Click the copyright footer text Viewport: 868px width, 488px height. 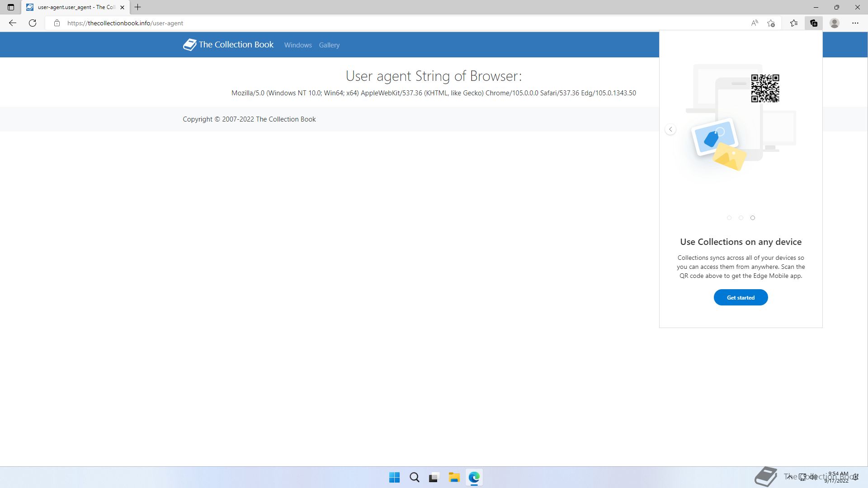point(249,119)
